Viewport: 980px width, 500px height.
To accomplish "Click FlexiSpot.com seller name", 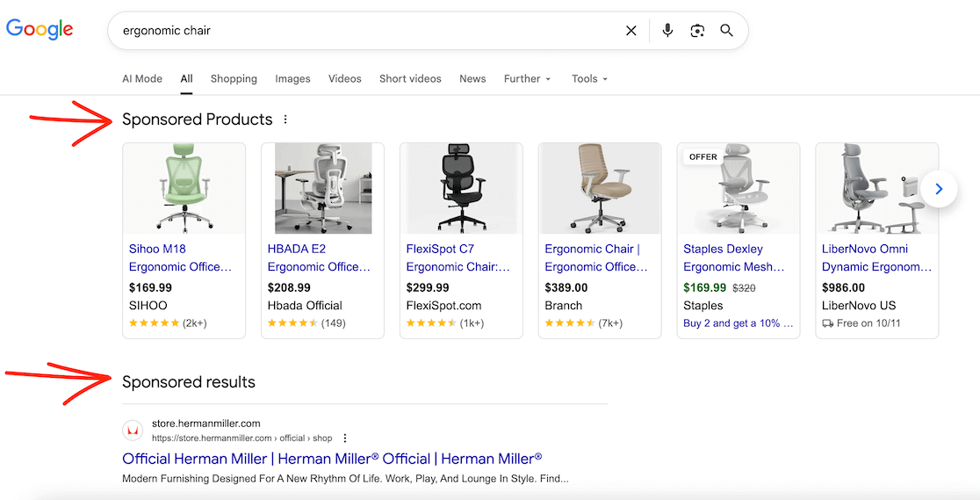I will click(x=443, y=306).
